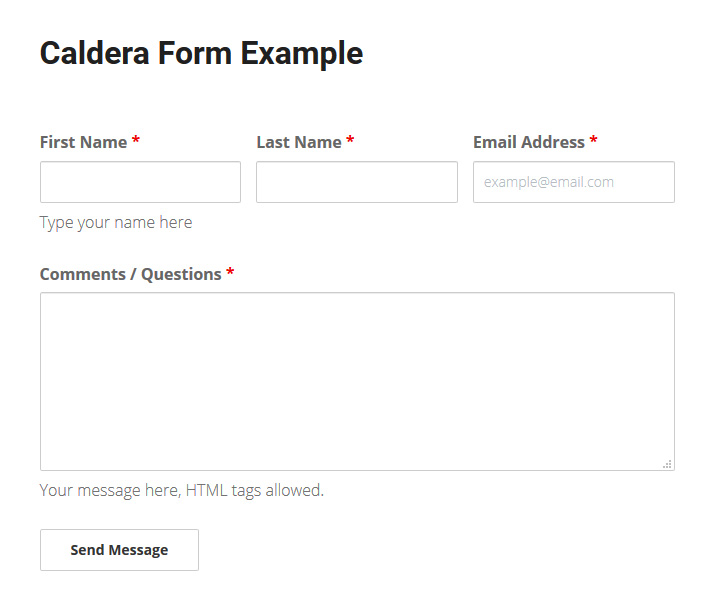This screenshot has height=611, width=715.
Task: Click the red asterisk beside First Name
Action: [x=136, y=141]
